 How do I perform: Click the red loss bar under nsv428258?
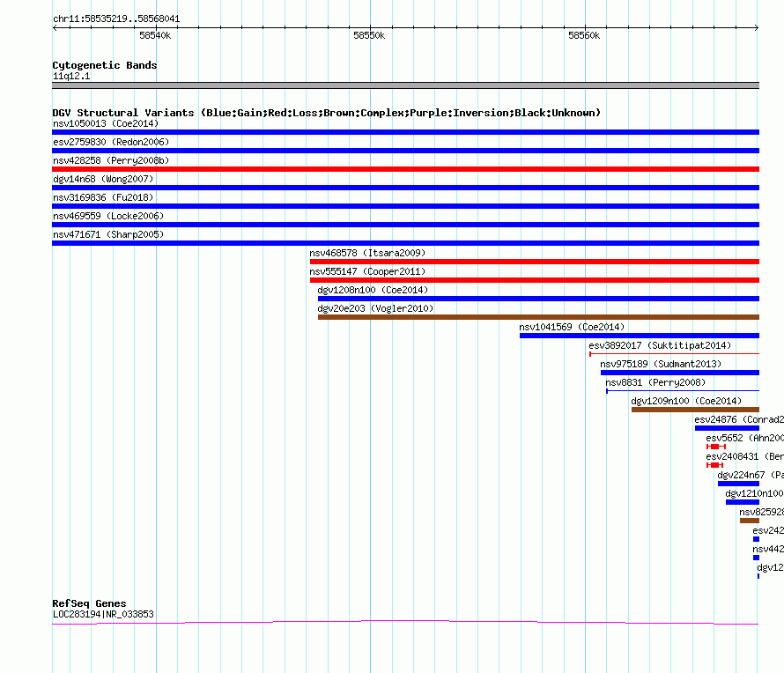coord(405,169)
